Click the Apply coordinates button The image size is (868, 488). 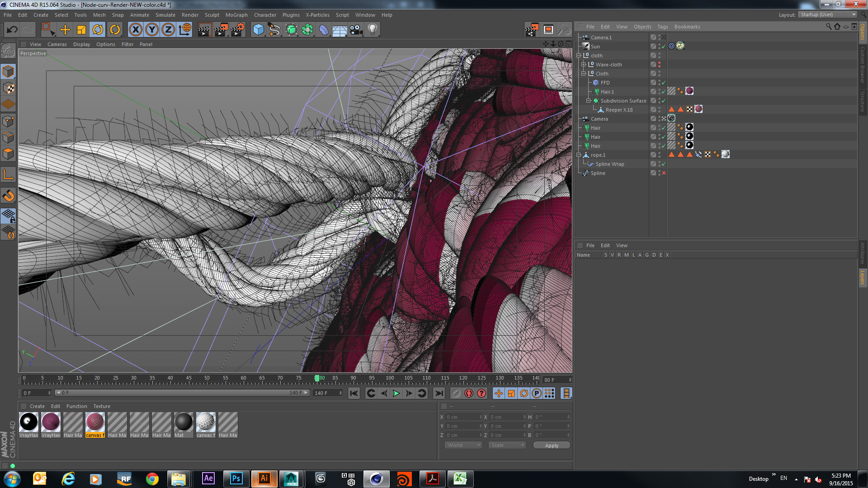pos(552,445)
